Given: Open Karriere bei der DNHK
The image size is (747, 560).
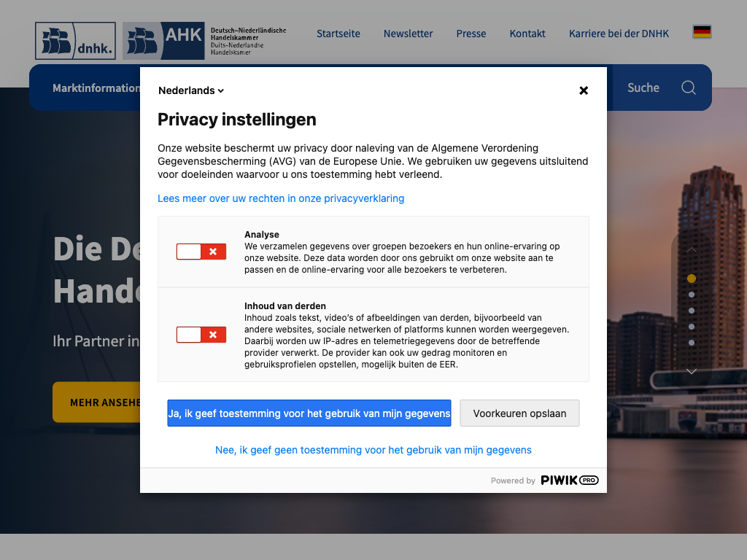Looking at the screenshot, I should pyautogui.click(x=619, y=34).
